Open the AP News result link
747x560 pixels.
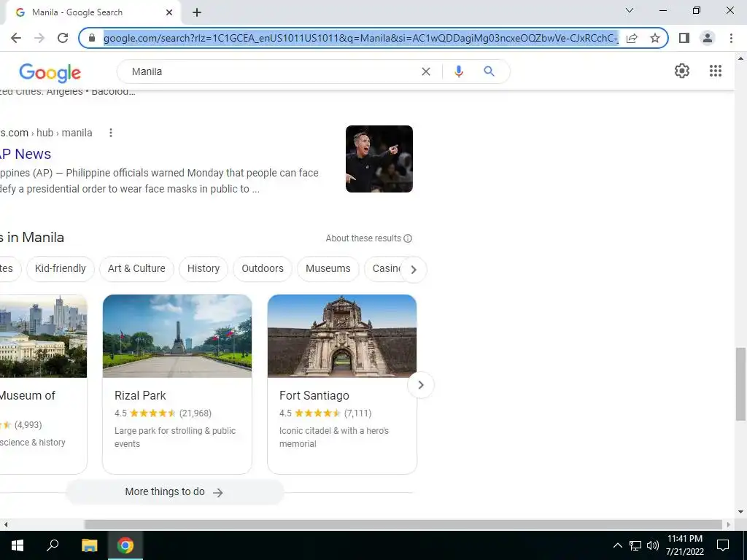26,154
